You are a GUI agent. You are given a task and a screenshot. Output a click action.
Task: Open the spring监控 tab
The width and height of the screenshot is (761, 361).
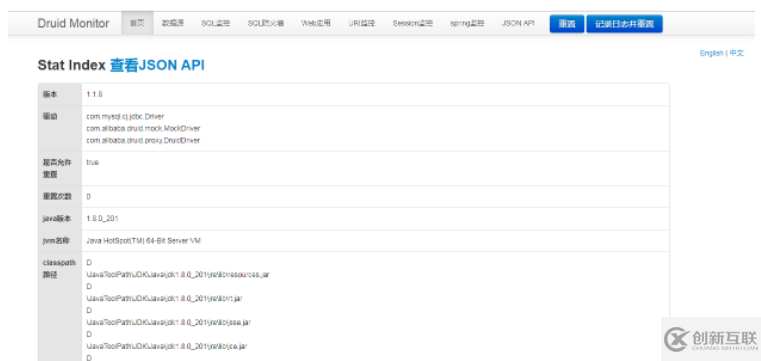click(x=467, y=23)
